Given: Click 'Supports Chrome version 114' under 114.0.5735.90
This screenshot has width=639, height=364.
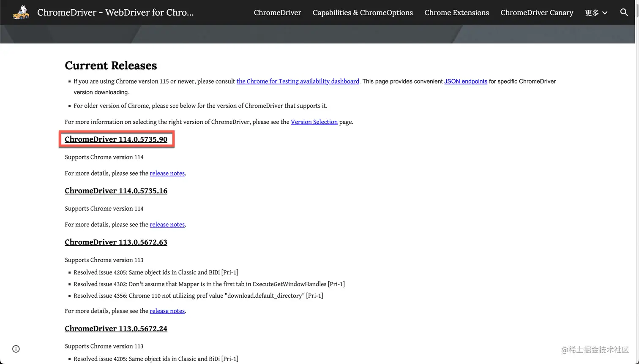Looking at the screenshot, I should 104,157.
